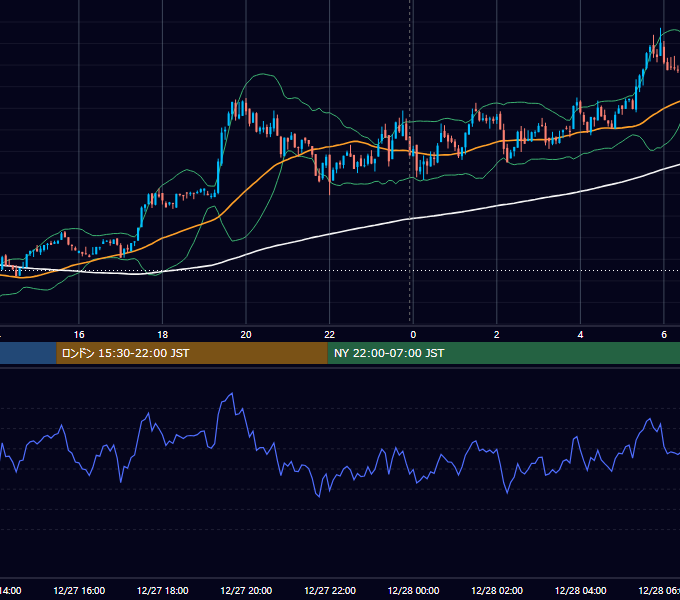The width and height of the screenshot is (680, 600).
Task: Click the 12/27 22:00 date label
Action: coord(330,591)
